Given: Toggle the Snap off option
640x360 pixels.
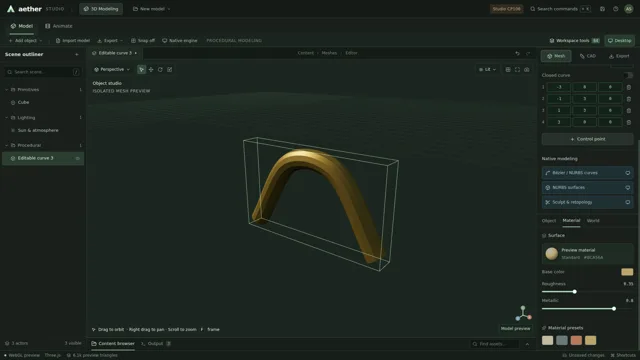Looking at the screenshot, I should [143, 41].
